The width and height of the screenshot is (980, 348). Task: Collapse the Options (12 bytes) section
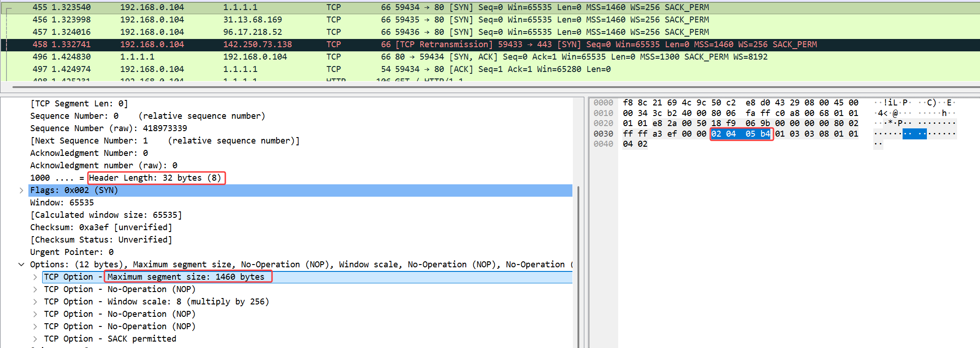[21, 265]
